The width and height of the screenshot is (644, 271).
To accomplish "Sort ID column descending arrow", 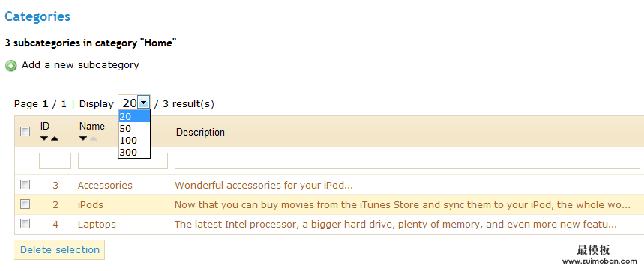I will click(x=44, y=138).
